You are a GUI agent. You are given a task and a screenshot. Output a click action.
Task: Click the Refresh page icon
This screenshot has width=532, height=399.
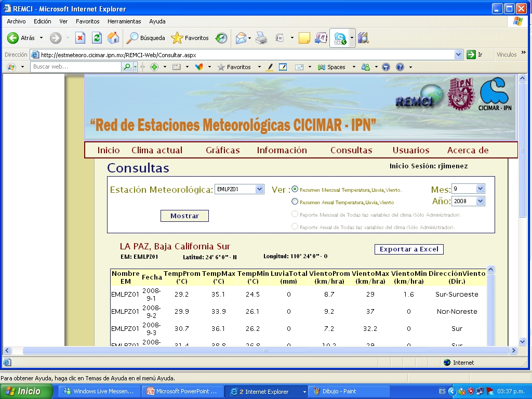coord(97,38)
